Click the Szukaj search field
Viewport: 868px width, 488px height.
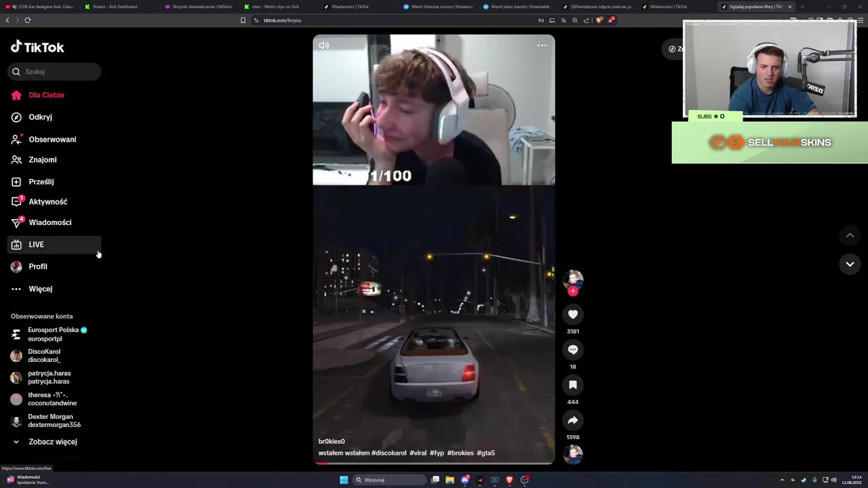pyautogui.click(x=54, y=71)
